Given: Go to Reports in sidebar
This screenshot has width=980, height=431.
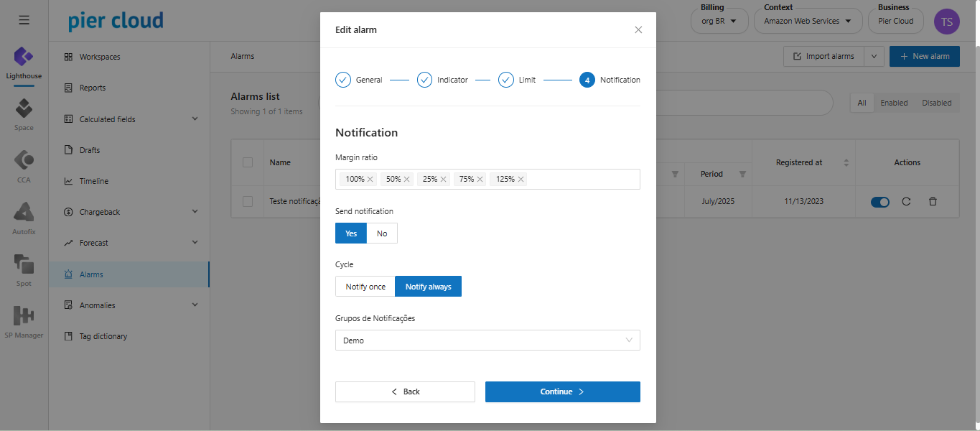Looking at the screenshot, I should 93,88.
